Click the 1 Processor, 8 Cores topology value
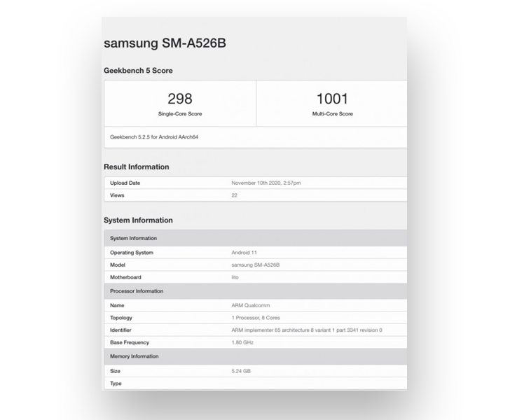The image size is (510, 420). 256,318
